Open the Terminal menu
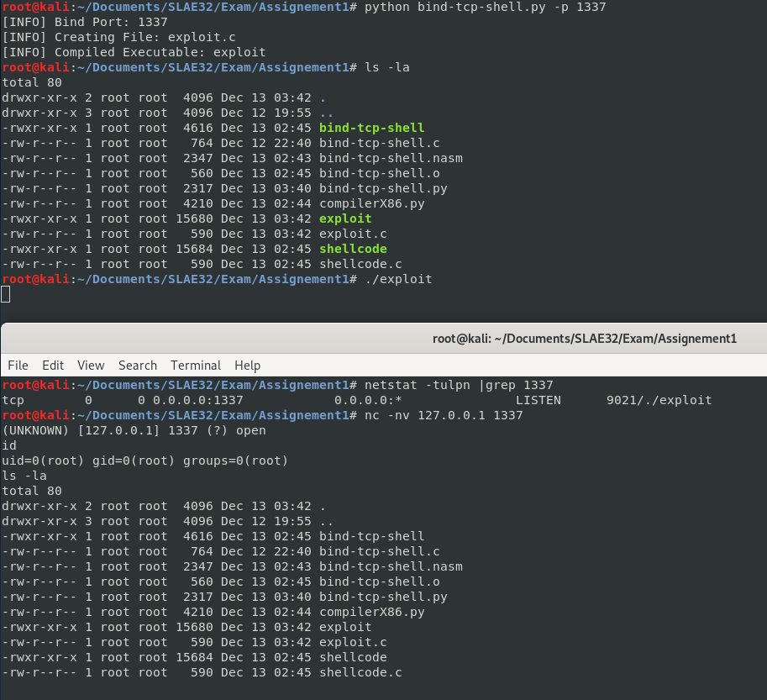 tap(196, 366)
